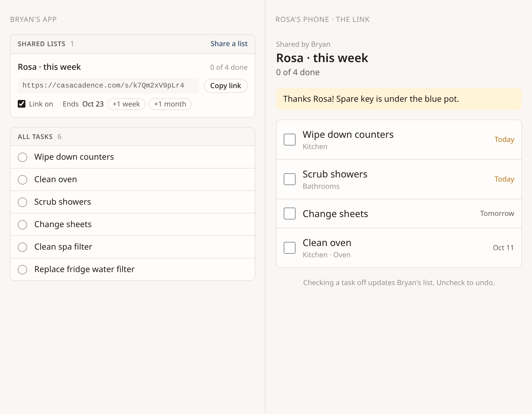Image resolution: width=532 pixels, height=414 pixels.
Task: Check Change sheets on Rosa's phone
Action: coord(290,214)
